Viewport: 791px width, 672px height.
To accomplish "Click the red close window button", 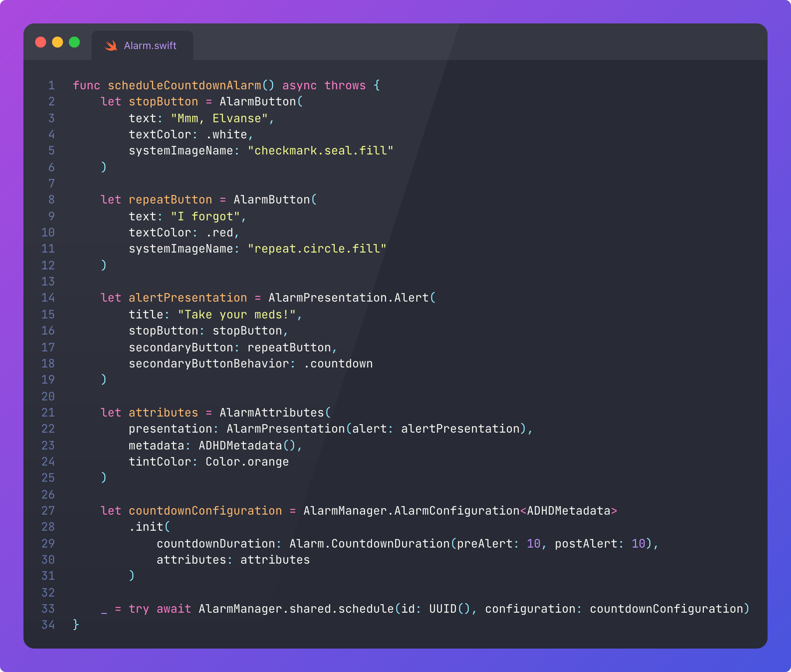I will [x=41, y=42].
